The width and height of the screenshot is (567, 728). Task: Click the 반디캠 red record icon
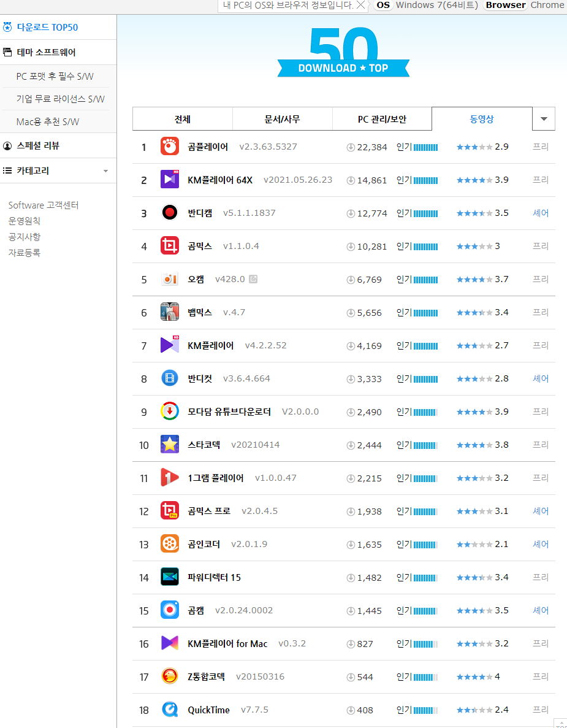169,213
